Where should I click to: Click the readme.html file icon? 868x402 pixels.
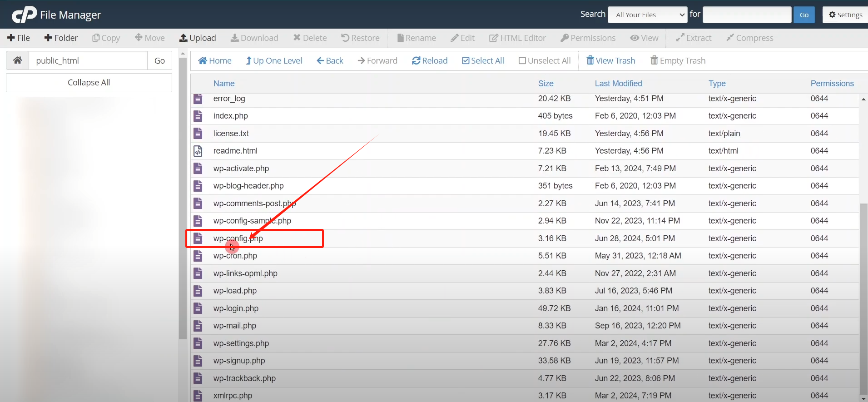(198, 151)
